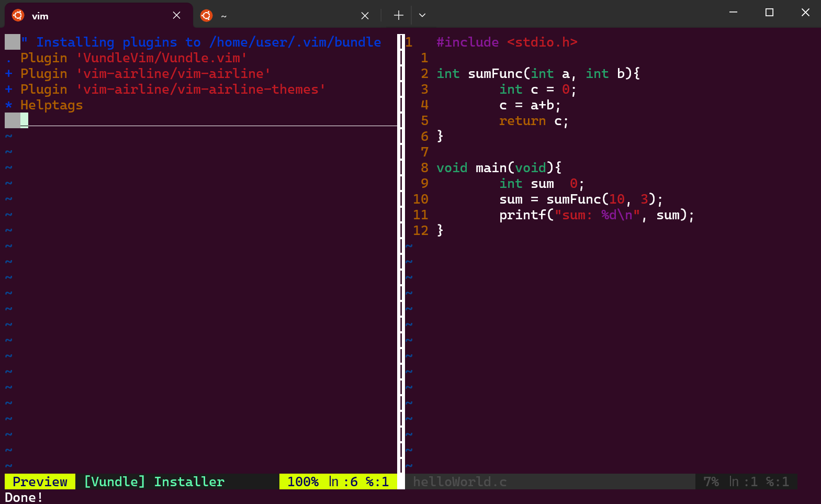Viewport: 821px width, 504px height.
Task: Close the terminal window
Action: pos(805,13)
